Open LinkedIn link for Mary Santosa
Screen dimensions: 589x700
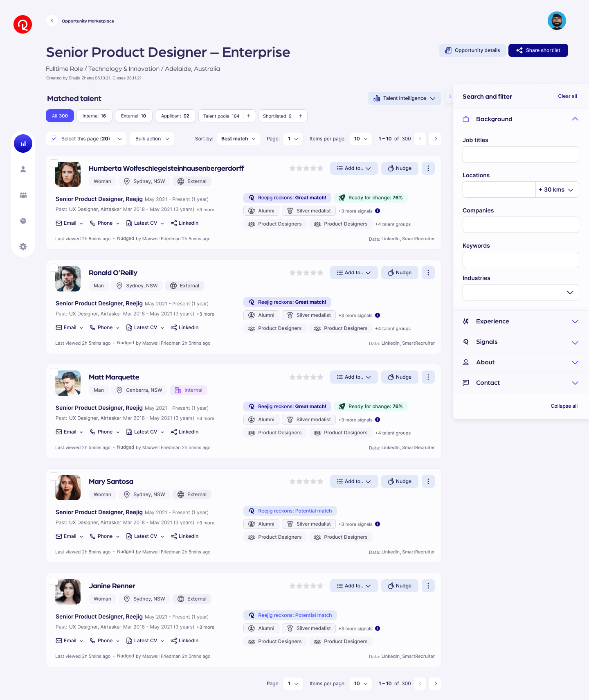(184, 536)
